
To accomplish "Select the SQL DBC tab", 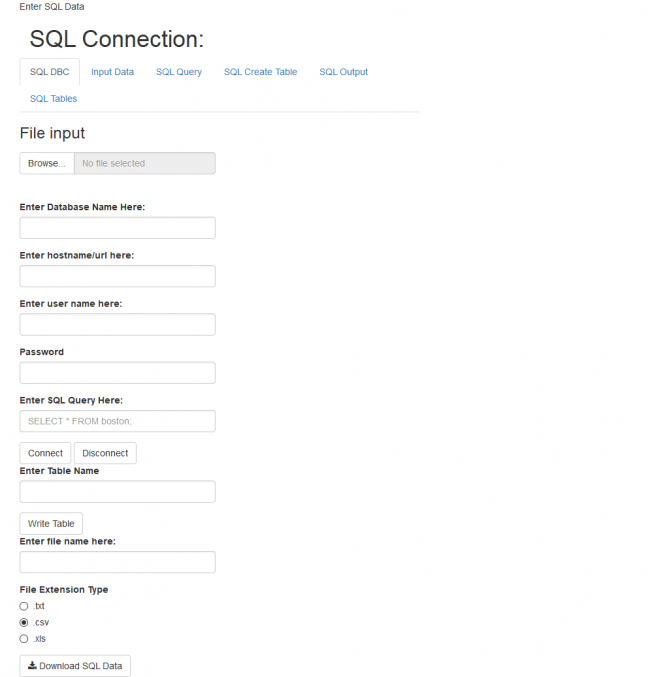I will pyautogui.click(x=49, y=72).
